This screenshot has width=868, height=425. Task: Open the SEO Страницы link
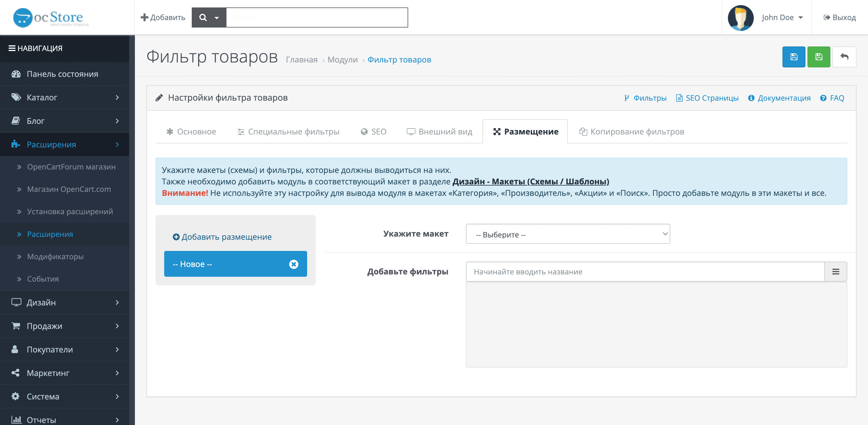tap(707, 98)
